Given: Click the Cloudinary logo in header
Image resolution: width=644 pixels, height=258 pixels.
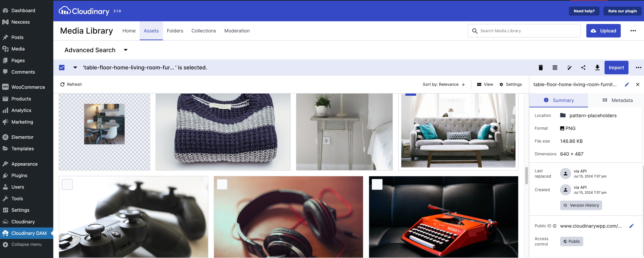Looking at the screenshot, I should tap(84, 11).
